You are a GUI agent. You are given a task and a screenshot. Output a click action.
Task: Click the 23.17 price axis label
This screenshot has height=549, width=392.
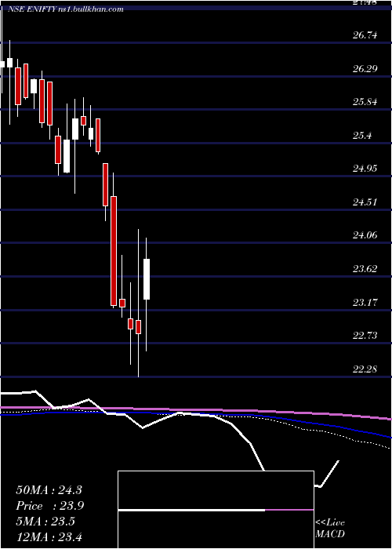click(x=365, y=302)
